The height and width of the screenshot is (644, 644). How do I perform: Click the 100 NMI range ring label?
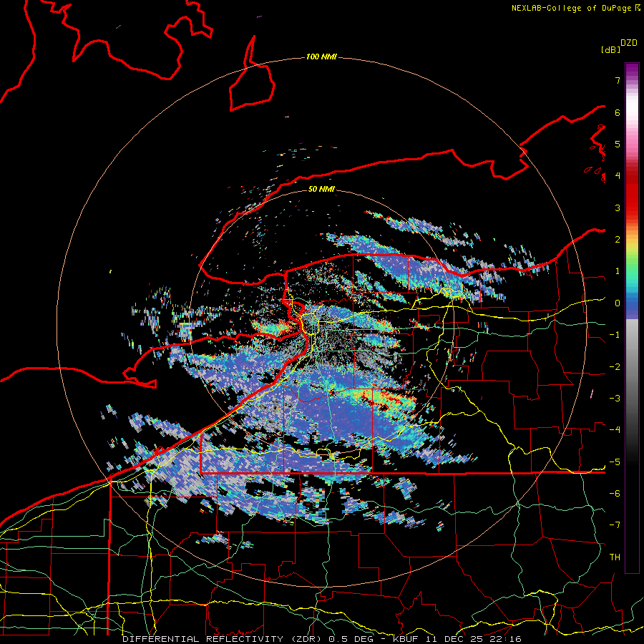[321, 57]
